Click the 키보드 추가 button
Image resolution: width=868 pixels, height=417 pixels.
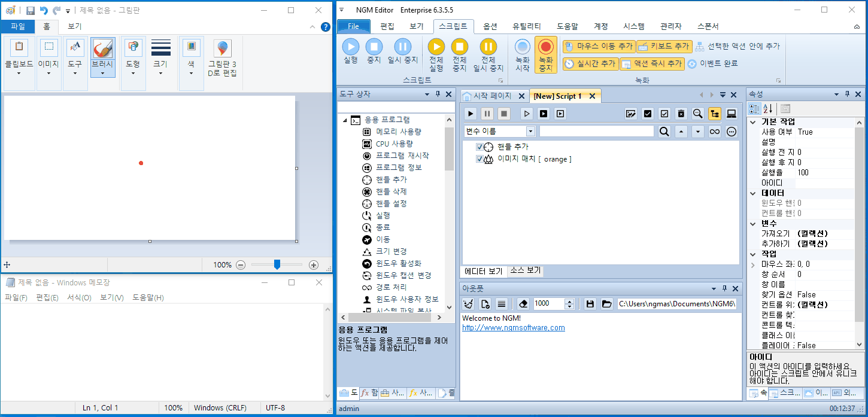tap(664, 46)
